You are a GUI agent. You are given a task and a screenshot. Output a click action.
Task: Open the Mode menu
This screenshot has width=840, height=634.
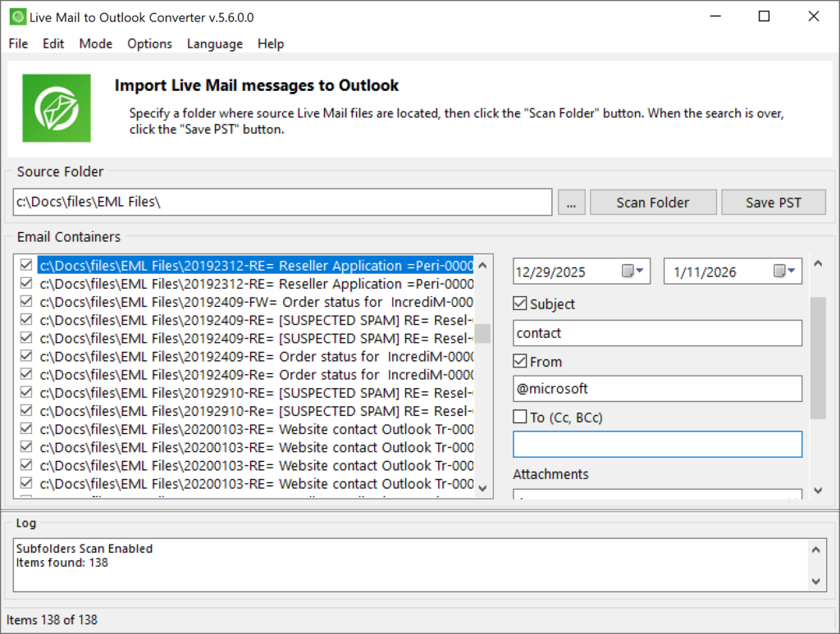point(96,43)
